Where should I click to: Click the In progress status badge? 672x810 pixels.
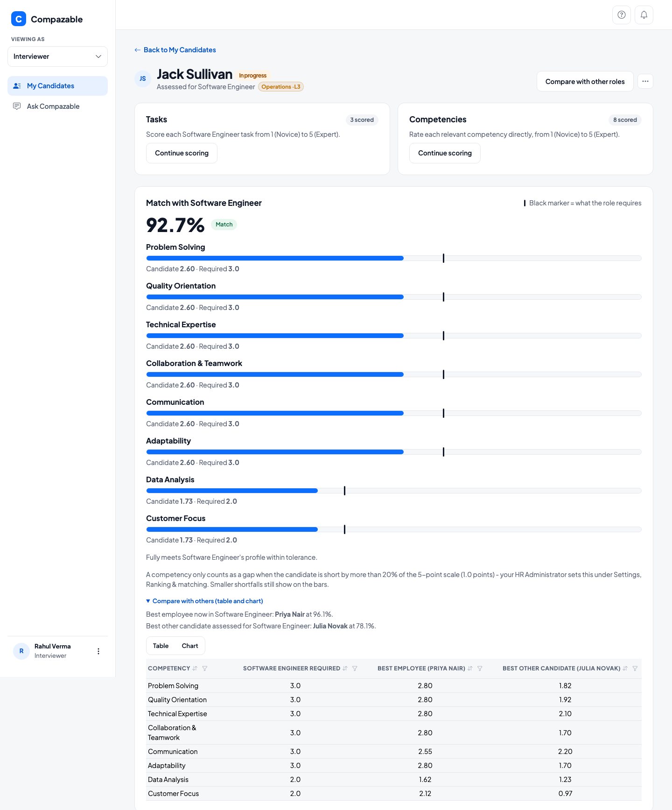[x=252, y=76]
